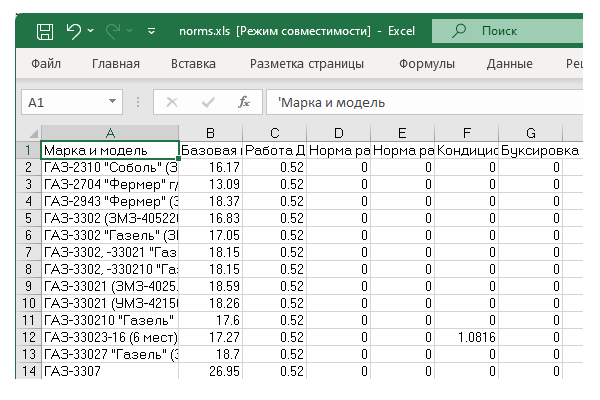This screenshot has height=400, width=600.
Task: Click the cell containing 1.0816
Action: pyautogui.click(x=467, y=337)
